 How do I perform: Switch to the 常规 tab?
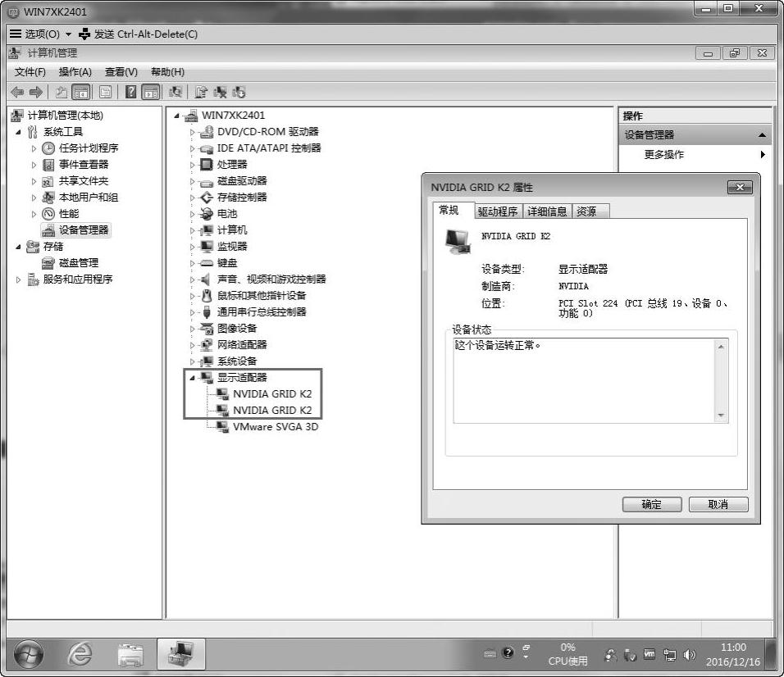pos(453,211)
